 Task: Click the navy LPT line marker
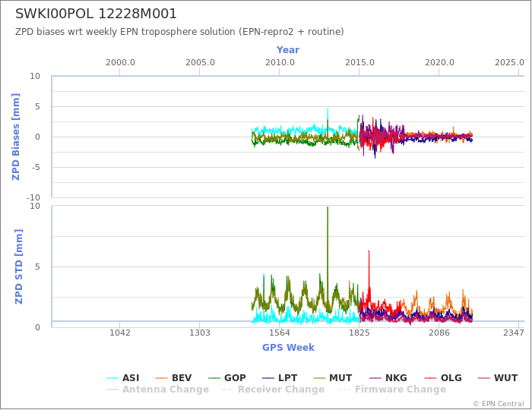point(268,378)
